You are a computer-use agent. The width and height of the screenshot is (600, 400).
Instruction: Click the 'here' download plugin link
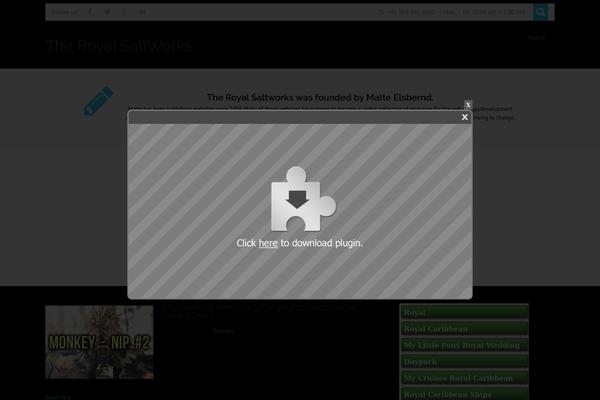click(268, 243)
